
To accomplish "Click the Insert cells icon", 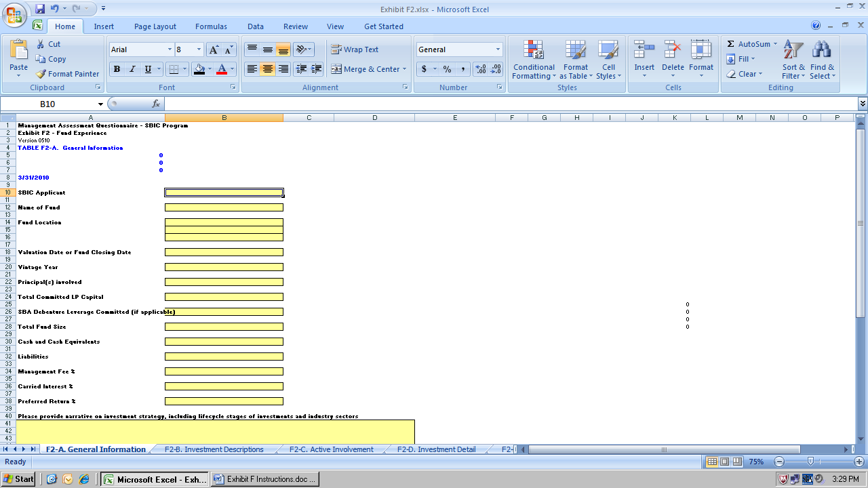I will pyautogui.click(x=644, y=51).
